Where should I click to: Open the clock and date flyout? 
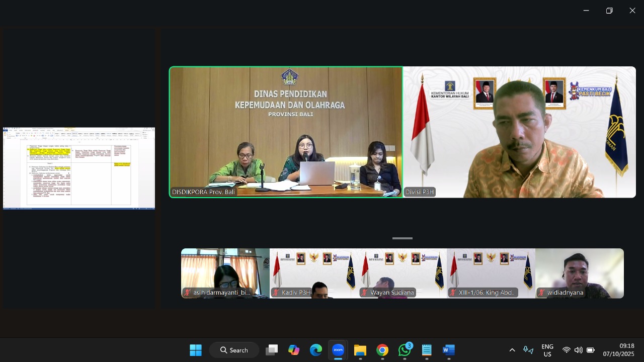point(620,350)
